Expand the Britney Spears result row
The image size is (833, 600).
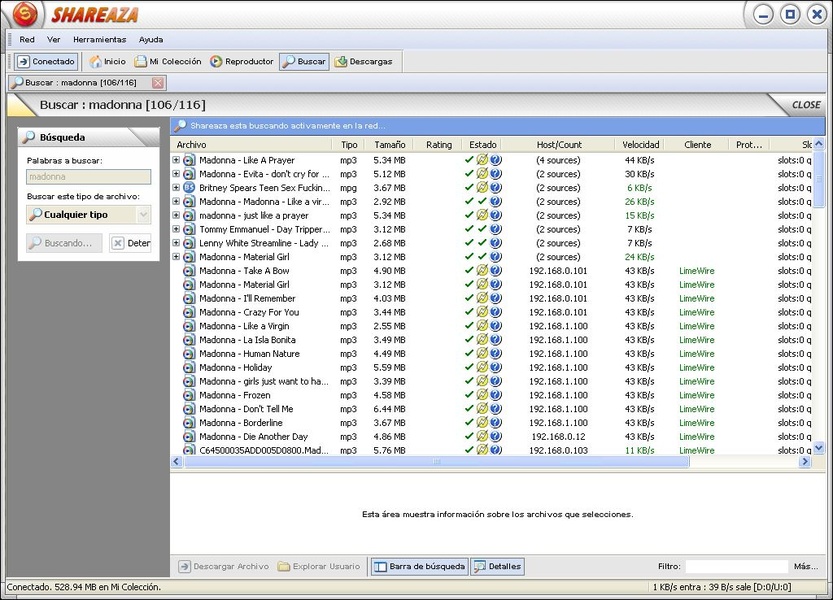tap(176, 188)
